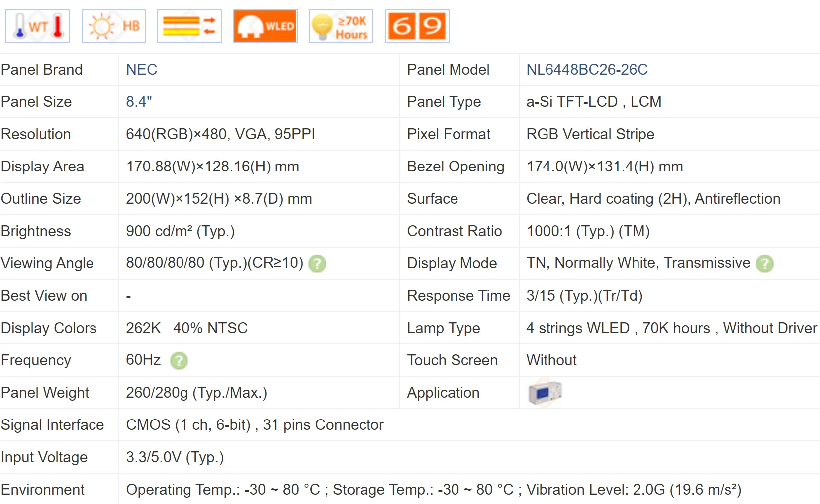This screenshot has width=820, height=504.
Task: Click the HB high brightness sun icon
Action: point(114,26)
